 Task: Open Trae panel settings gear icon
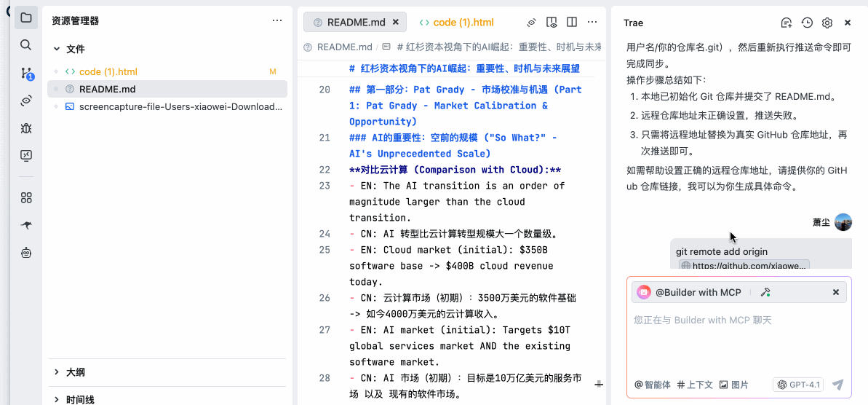point(827,23)
